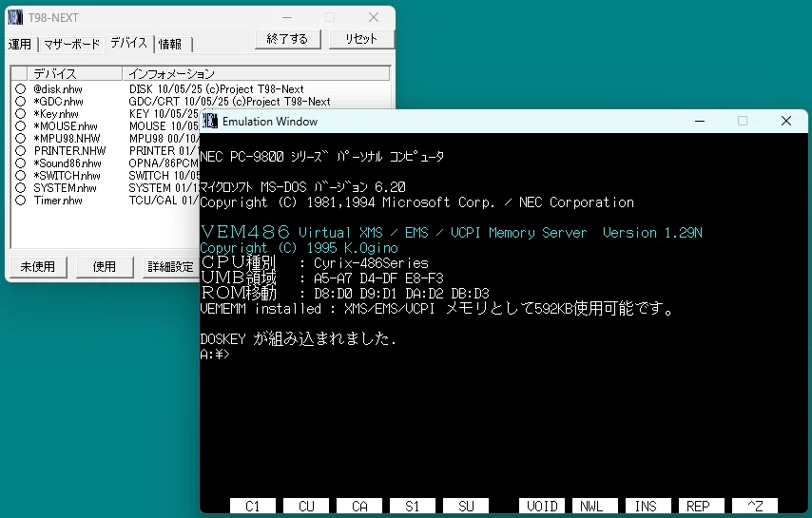The width and height of the screenshot is (812, 518).
Task: Select the radio button for *MOUSE.nhw
Action: (x=20, y=126)
